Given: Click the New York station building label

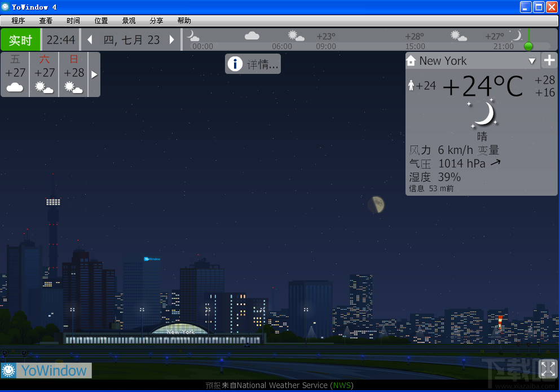Looking at the screenshot, I should click(x=180, y=332).
